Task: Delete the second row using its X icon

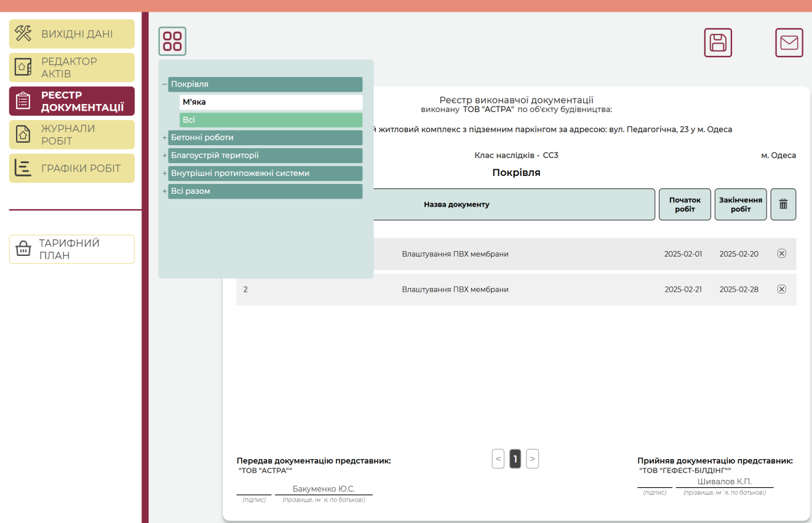Action: (x=782, y=289)
